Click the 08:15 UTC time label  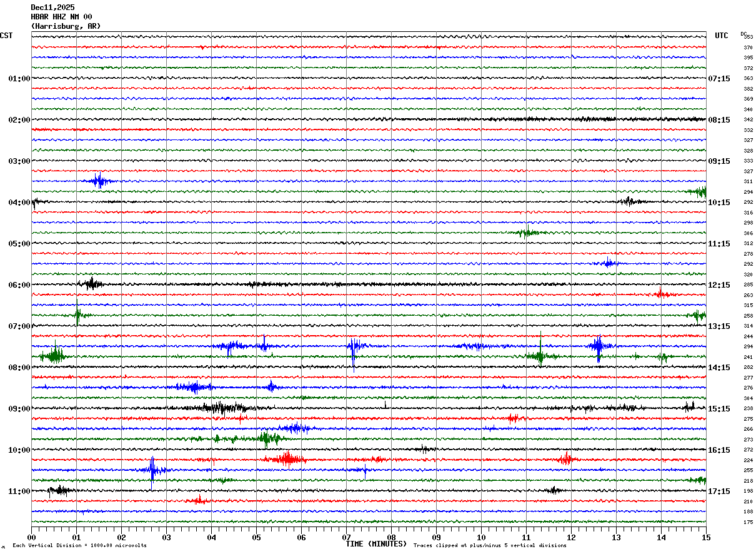click(719, 120)
